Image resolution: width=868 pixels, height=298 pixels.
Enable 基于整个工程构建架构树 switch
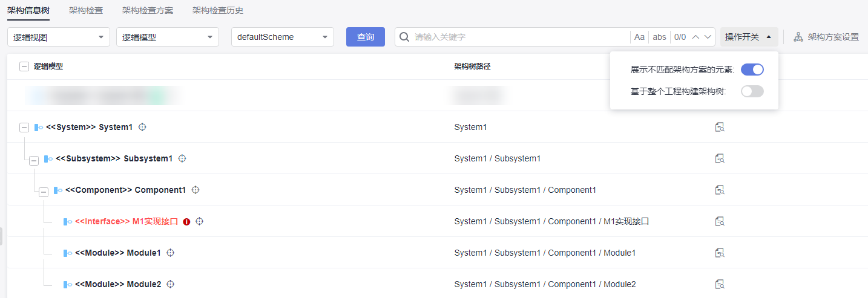(x=752, y=91)
